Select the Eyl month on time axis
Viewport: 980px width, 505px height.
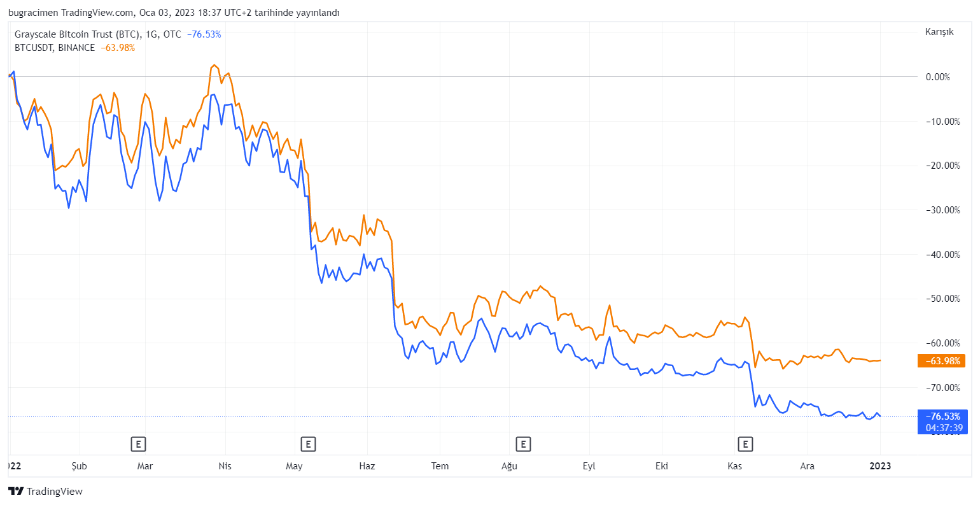pos(589,466)
